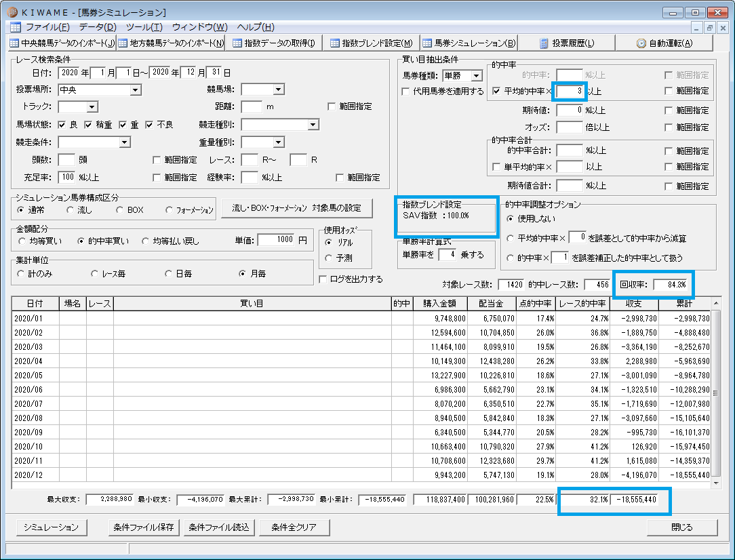Viewport: 735px width, 560px height.
Task: Open the 競馬場 dropdown
Action: pos(279,89)
